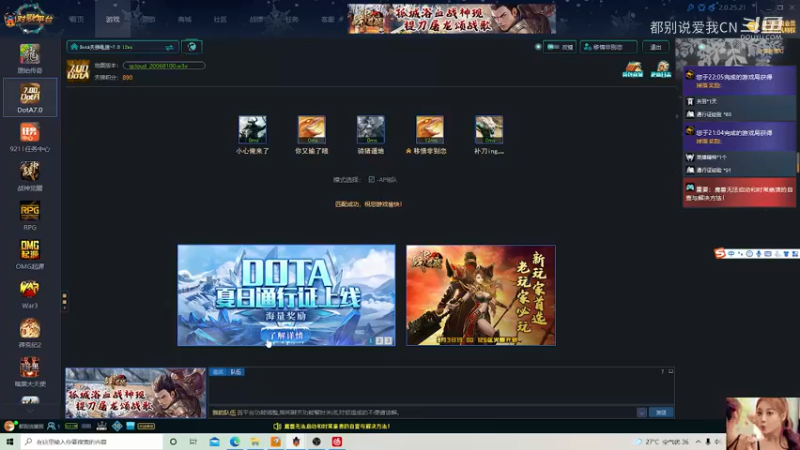Open the 客服 top navigation tab
This screenshot has height=450, width=800.
[x=328, y=19]
